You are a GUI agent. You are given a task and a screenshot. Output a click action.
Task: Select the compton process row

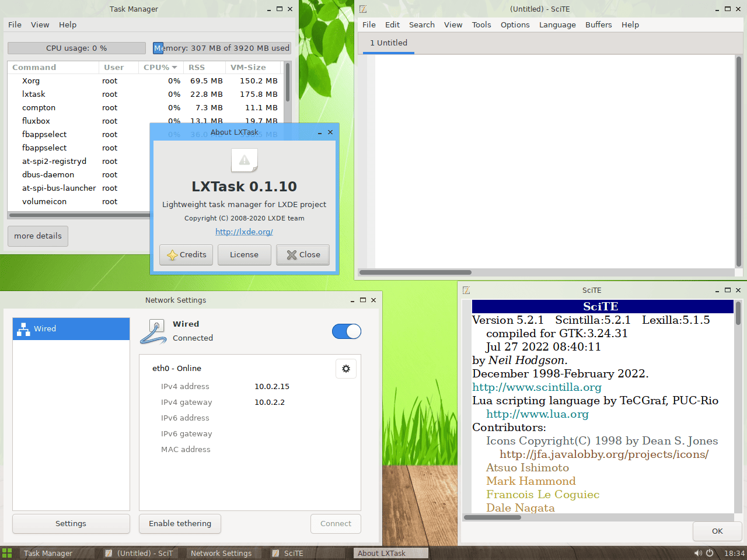145,108
